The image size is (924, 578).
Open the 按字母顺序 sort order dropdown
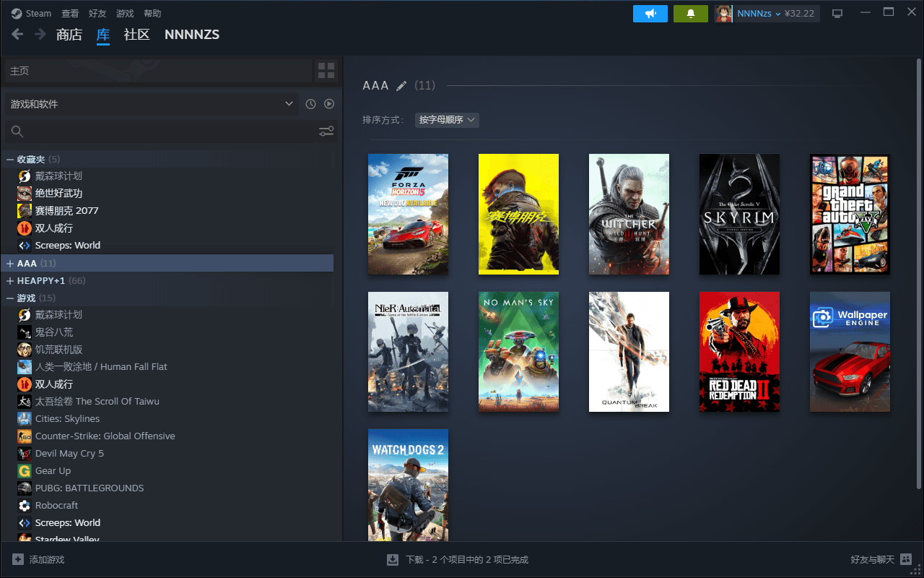[x=447, y=120]
